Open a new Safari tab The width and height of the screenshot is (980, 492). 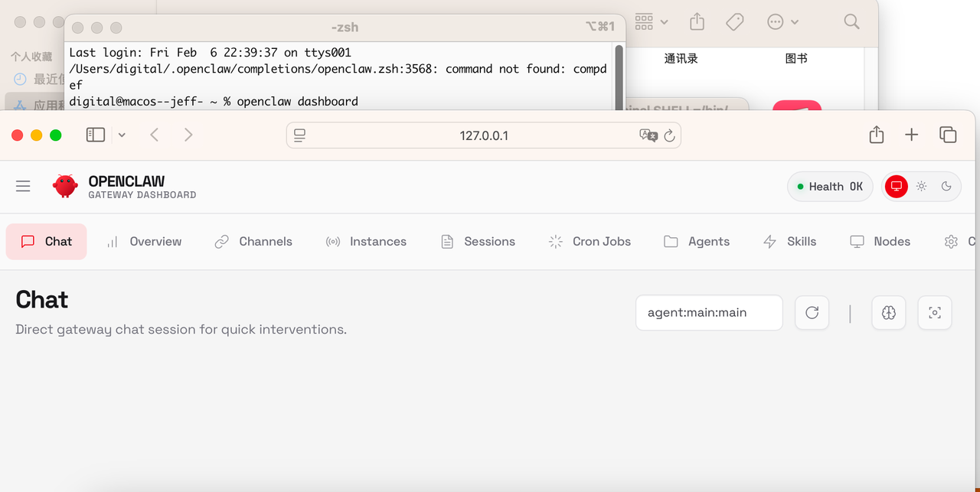[x=911, y=135]
